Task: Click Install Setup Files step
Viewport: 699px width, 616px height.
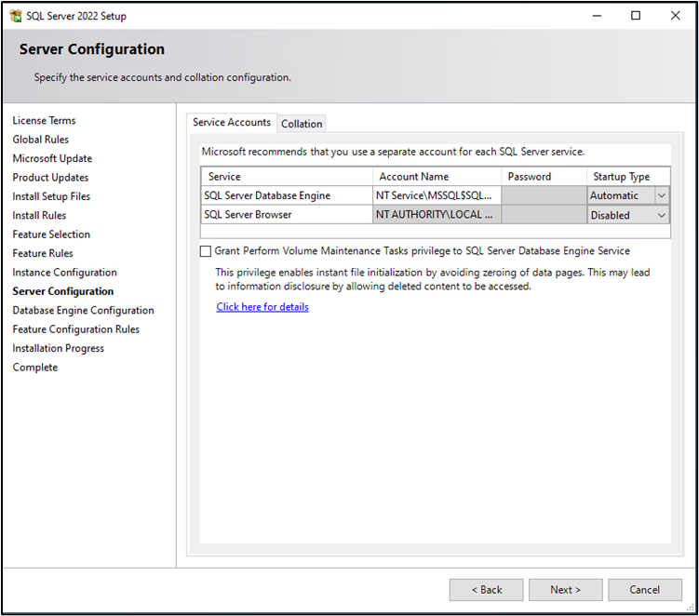Action: coord(51,196)
